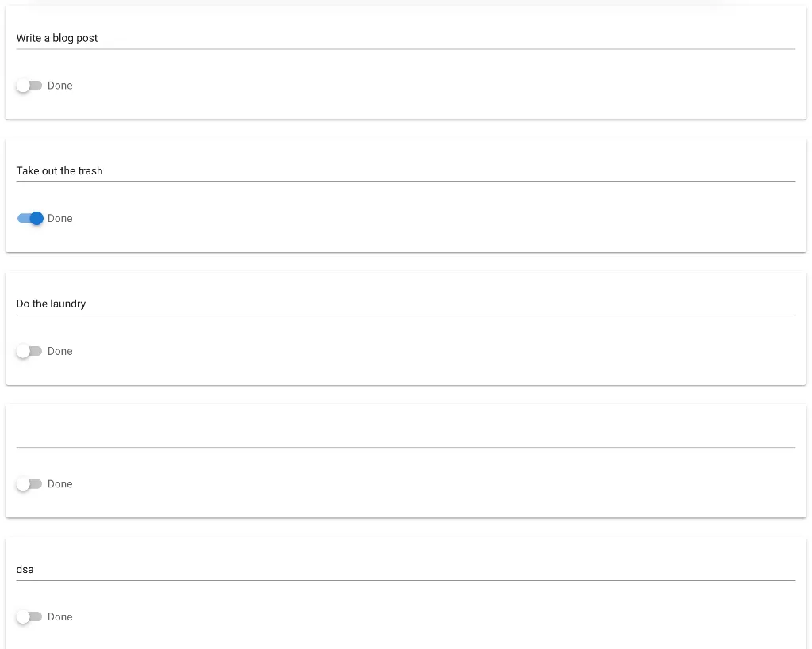Focus the "Write a blog post" text field

pyautogui.click(x=404, y=38)
